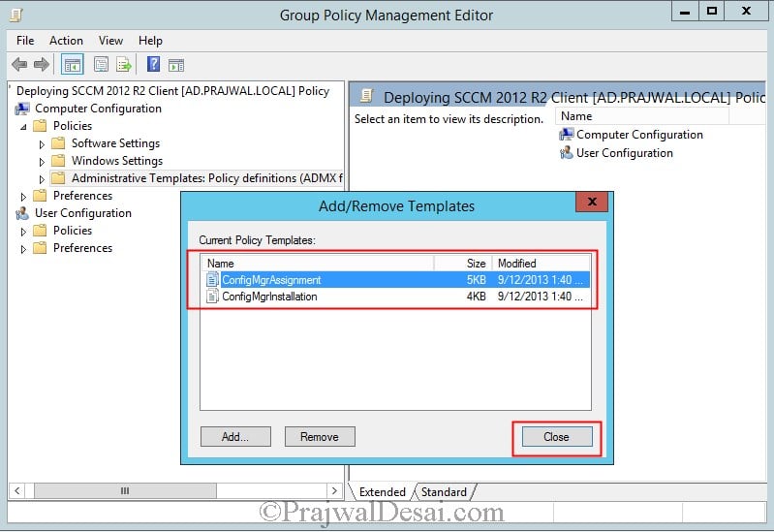Toggle Show/Hide Console Tree toolbar icon
This screenshot has width=774, height=532.
[x=72, y=65]
